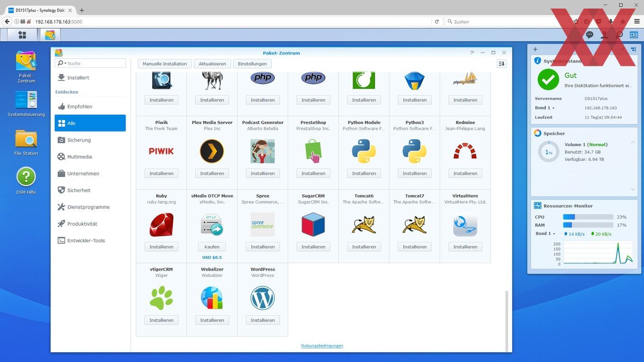Image resolution: width=644 pixels, height=362 pixels.
Task: Click the SugarCRM cube icon
Action: click(313, 224)
